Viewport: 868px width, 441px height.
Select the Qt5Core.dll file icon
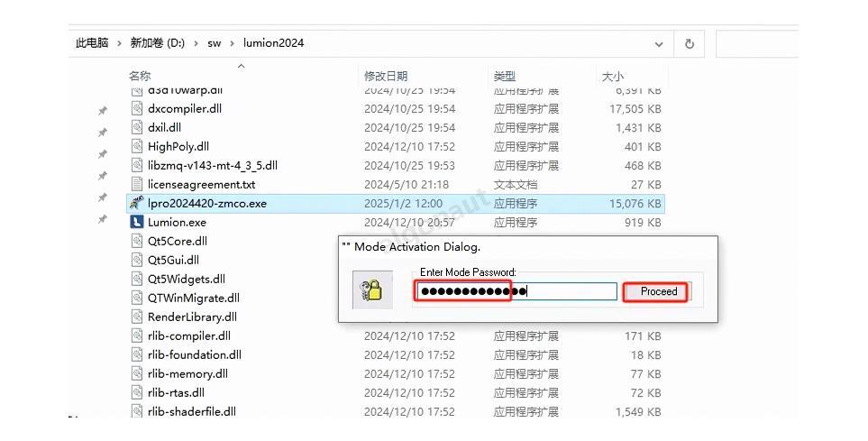(137, 241)
